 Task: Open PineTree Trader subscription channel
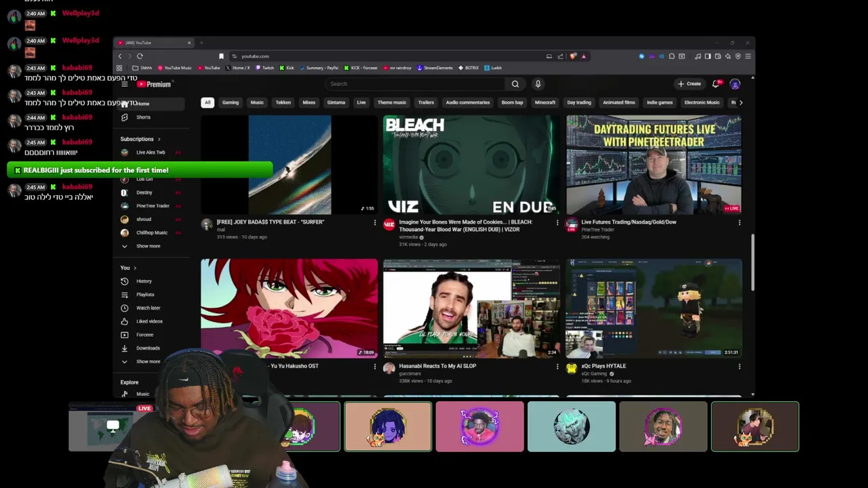coord(152,206)
